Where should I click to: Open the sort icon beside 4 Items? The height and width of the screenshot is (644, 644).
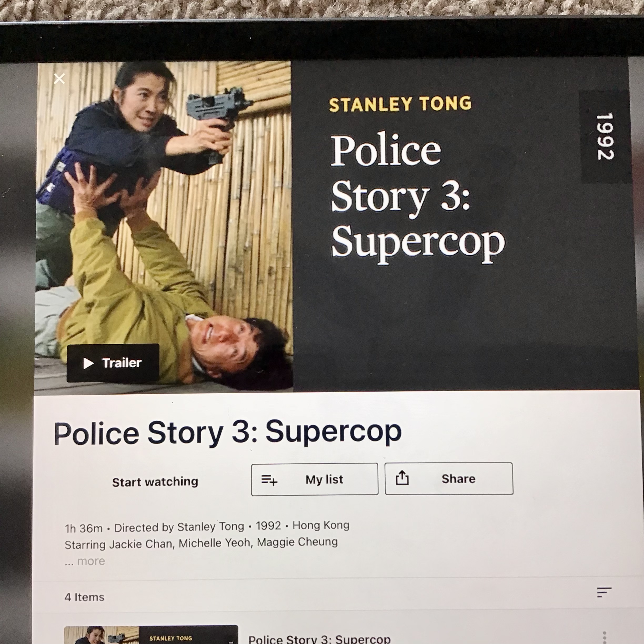click(604, 592)
